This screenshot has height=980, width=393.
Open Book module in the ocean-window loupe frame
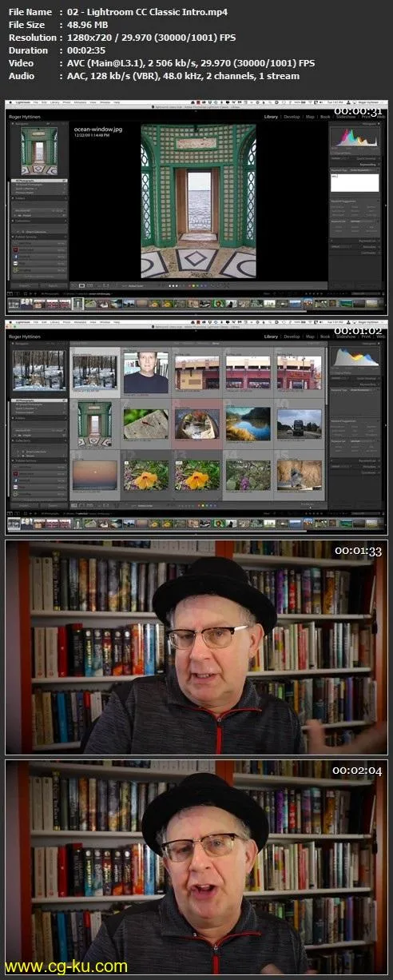coord(326,116)
